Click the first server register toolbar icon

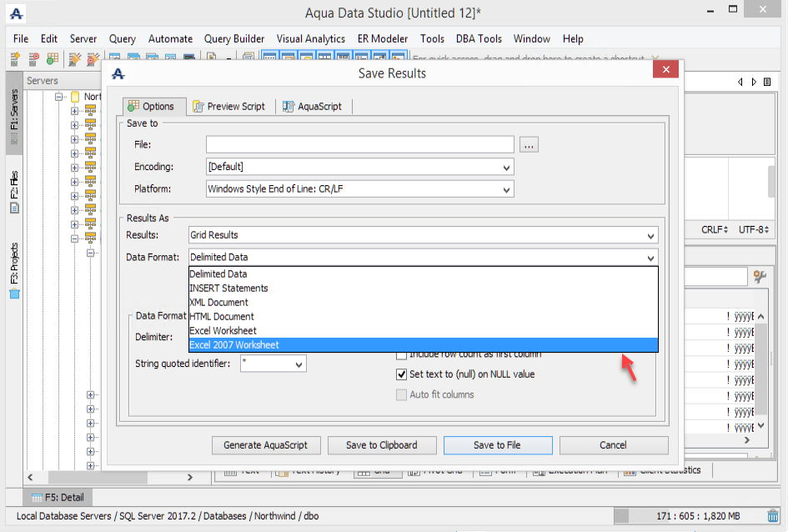pyautogui.click(x=15, y=58)
